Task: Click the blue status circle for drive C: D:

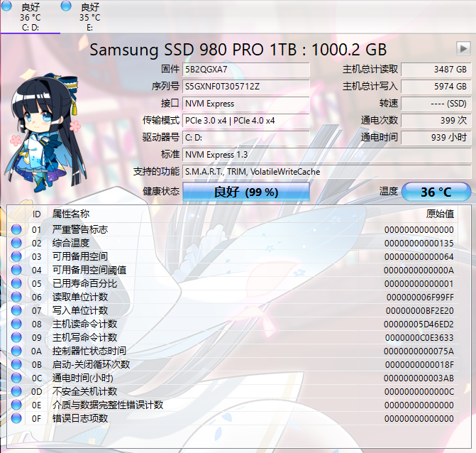Action: (x=6, y=6)
